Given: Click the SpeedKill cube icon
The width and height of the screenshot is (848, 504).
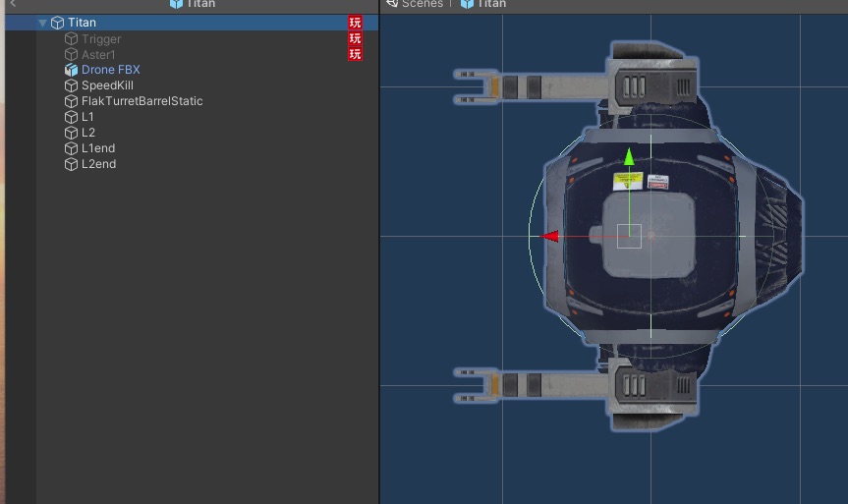Looking at the screenshot, I should click(x=71, y=85).
